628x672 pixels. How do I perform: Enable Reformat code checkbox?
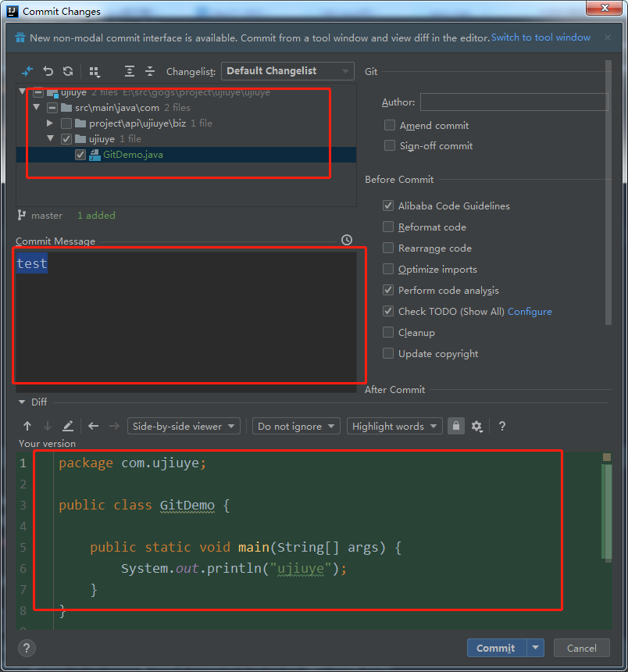(x=388, y=227)
